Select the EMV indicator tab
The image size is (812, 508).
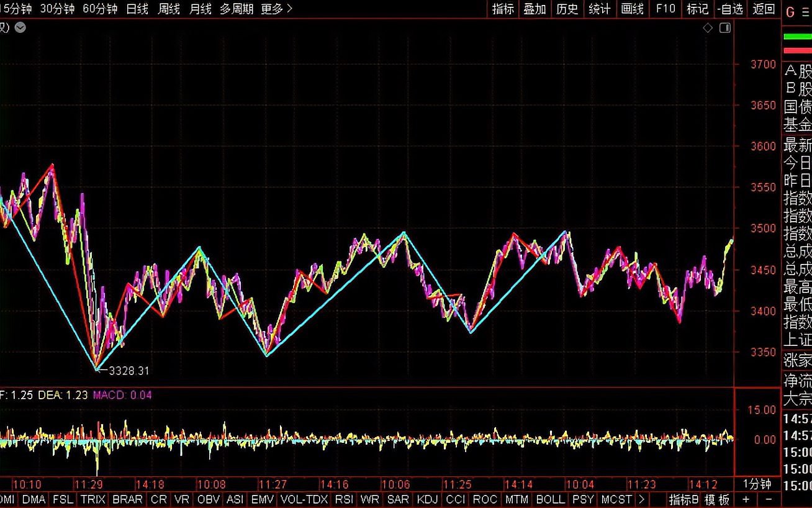(263, 499)
